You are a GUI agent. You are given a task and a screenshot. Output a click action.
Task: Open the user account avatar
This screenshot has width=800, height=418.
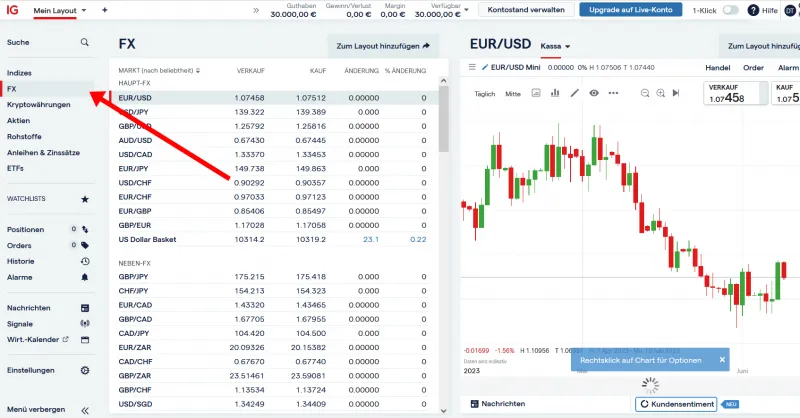[791, 10]
